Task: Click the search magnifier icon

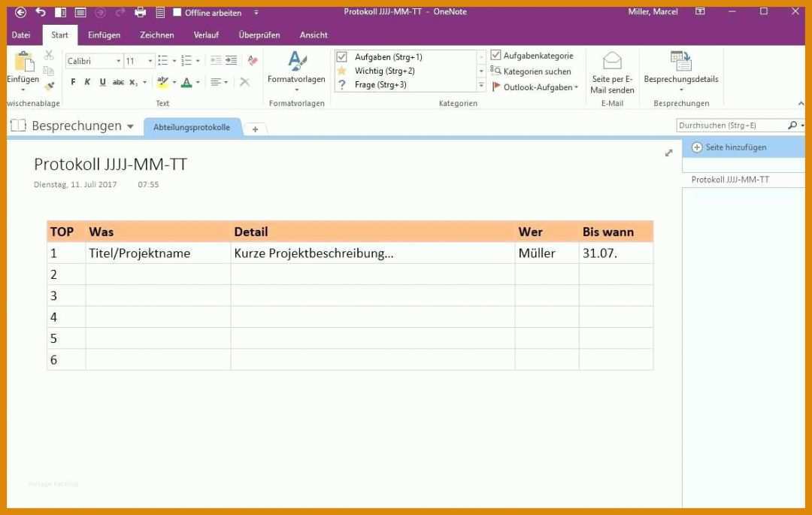Action: [792, 126]
